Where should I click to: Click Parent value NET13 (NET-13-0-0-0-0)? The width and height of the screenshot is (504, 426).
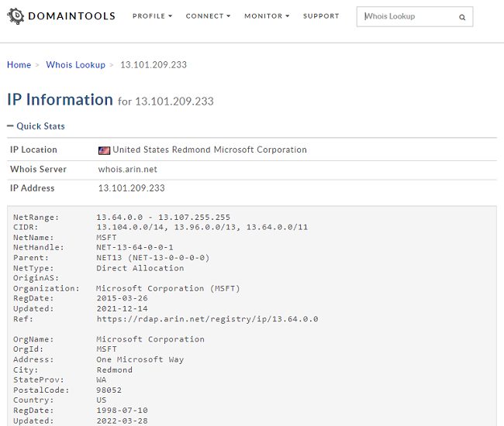(x=153, y=258)
